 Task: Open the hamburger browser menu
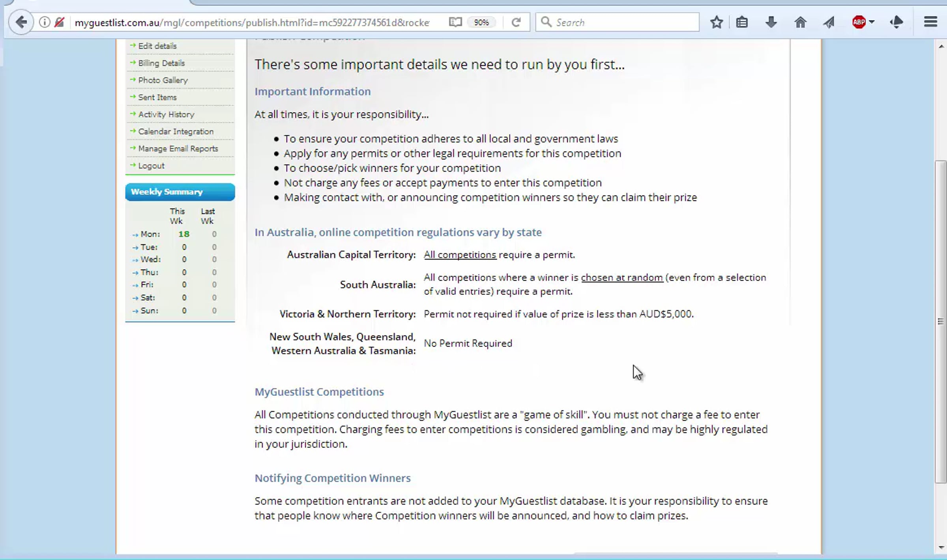[930, 22]
